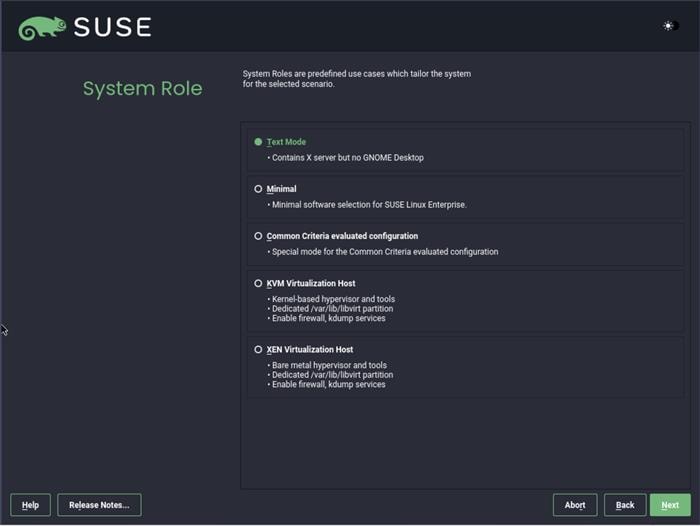This screenshot has height=526, width=700.
Task: Choose Common Criteria evaluated configuration role
Action: 258,236
